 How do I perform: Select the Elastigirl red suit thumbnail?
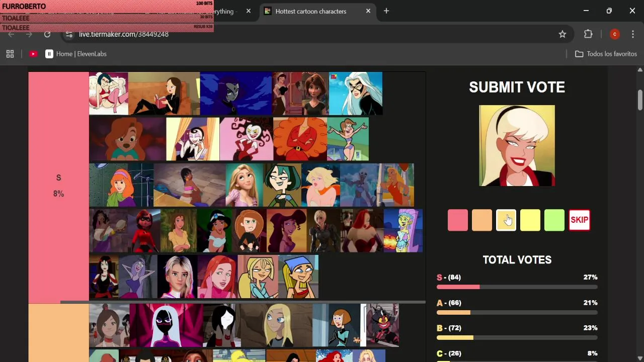pyautogui.click(x=144, y=231)
